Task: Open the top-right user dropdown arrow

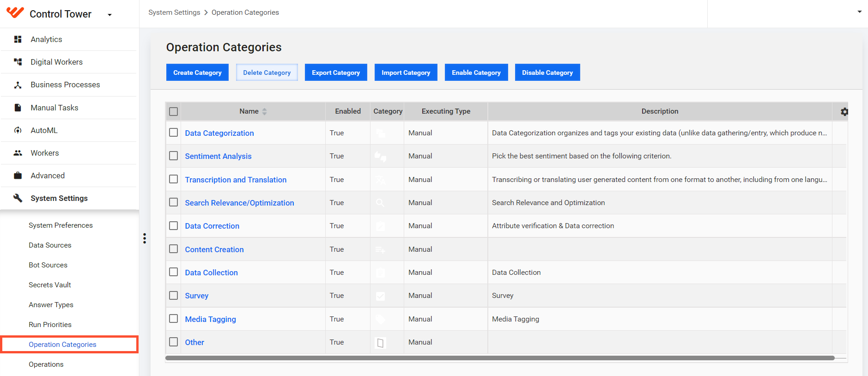Action: (x=860, y=12)
